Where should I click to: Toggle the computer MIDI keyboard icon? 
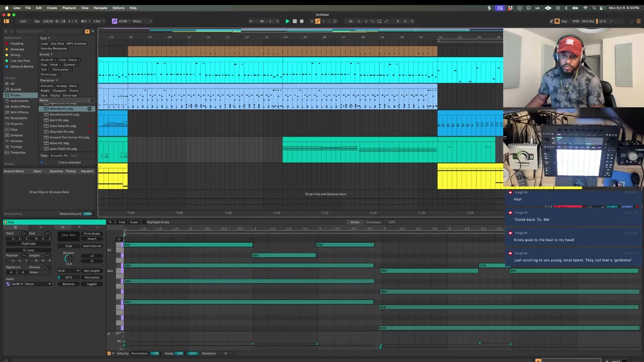pos(557,21)
